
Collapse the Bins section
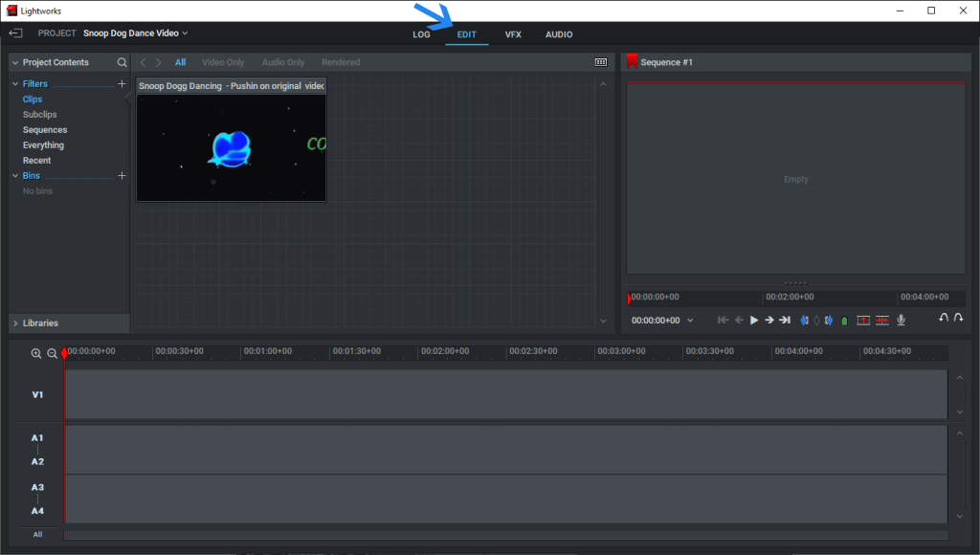coord(15,176)
